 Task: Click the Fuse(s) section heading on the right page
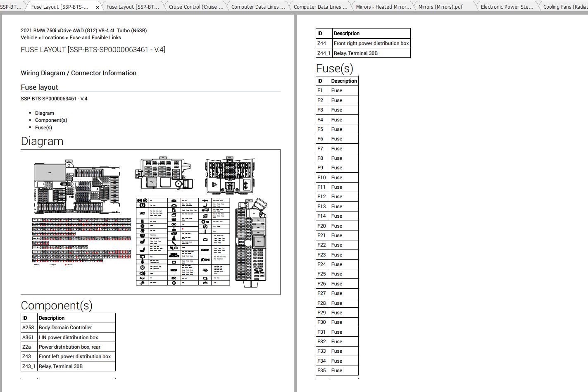coord(334,69)
